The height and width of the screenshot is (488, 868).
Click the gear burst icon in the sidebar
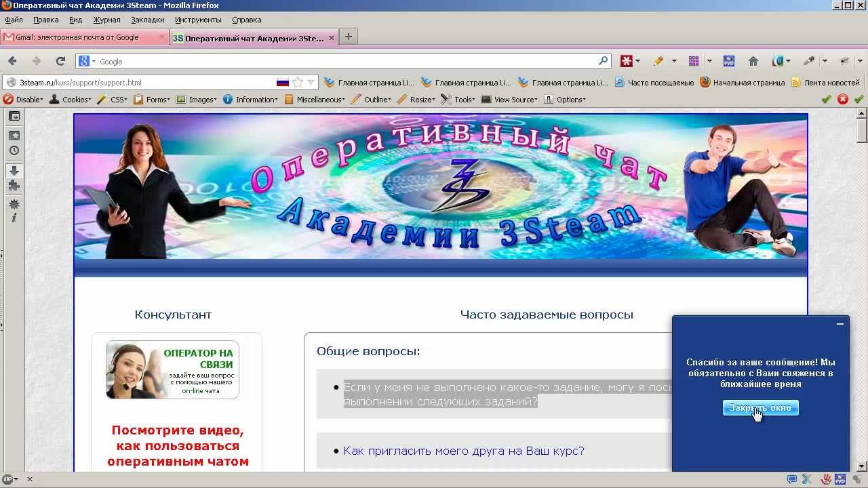(14, 204)
